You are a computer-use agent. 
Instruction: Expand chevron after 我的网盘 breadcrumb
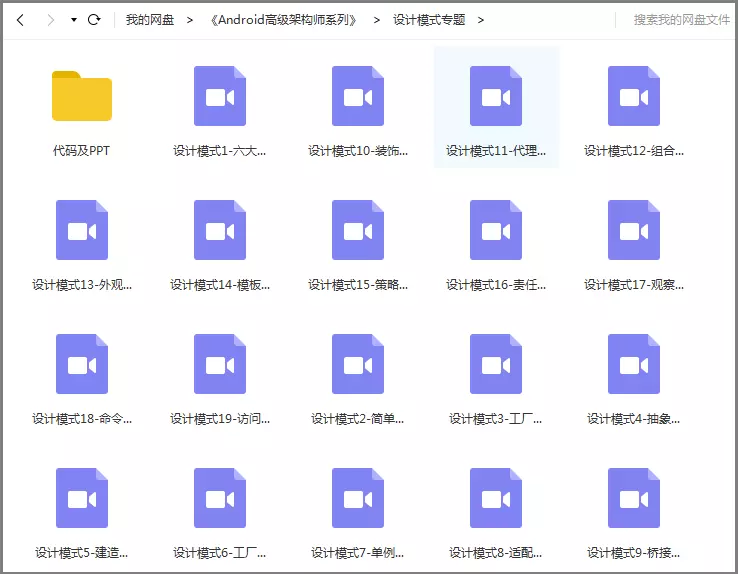coord(190,20)
